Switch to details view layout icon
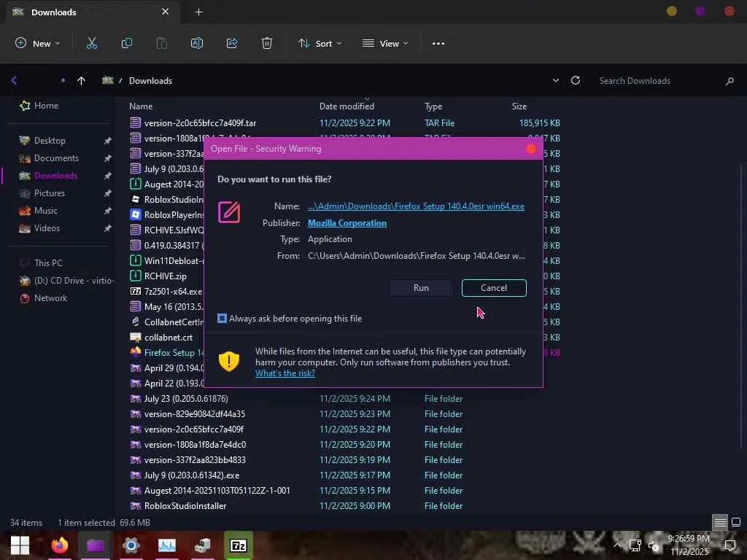Viewport: 747px width, 560px height. 720,522
